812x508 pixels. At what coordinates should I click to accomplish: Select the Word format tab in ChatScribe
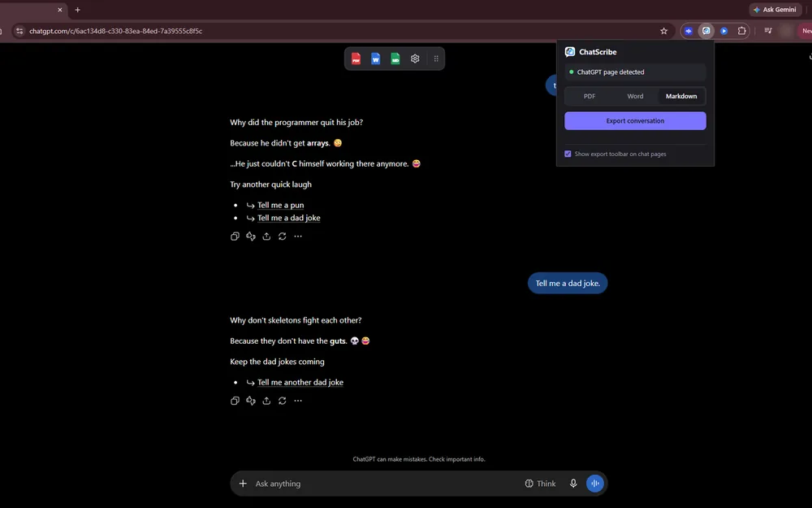click(x=636, y=97)
